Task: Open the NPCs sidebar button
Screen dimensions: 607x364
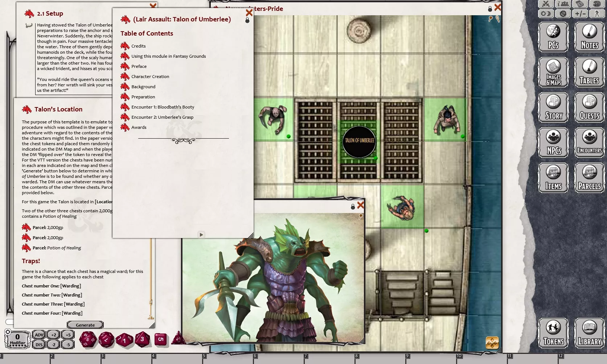Action: coord(553,142)
